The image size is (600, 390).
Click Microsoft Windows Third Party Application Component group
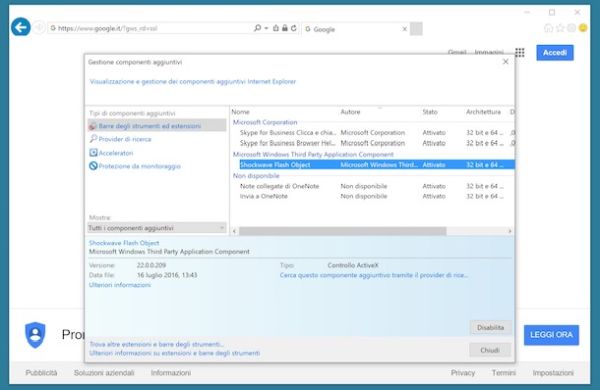[313, 155]
